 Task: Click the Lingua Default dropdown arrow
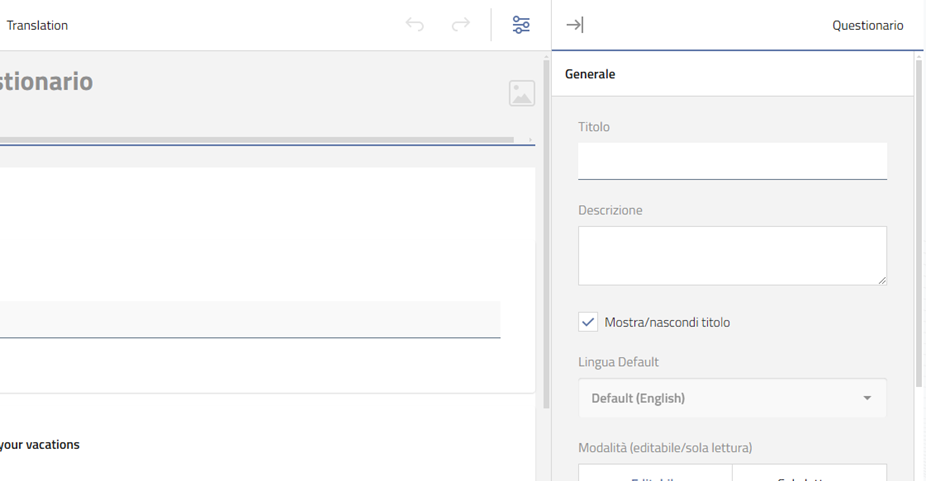click(x=867, y=398)
